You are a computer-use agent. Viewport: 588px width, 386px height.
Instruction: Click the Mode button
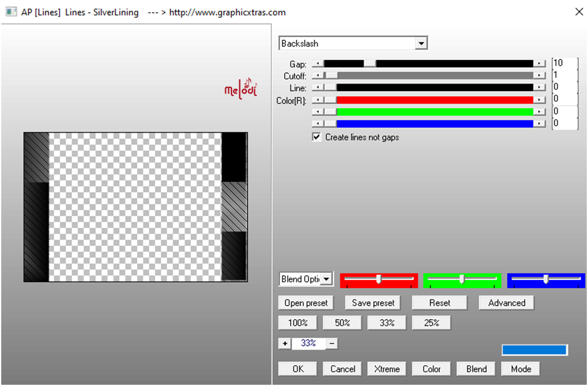click(x=521, y=369)
